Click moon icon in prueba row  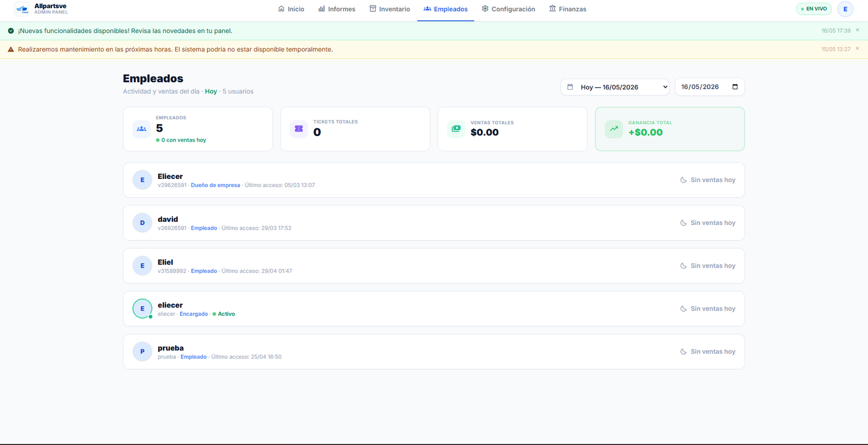pyautogui.click(x=684, y=351)
